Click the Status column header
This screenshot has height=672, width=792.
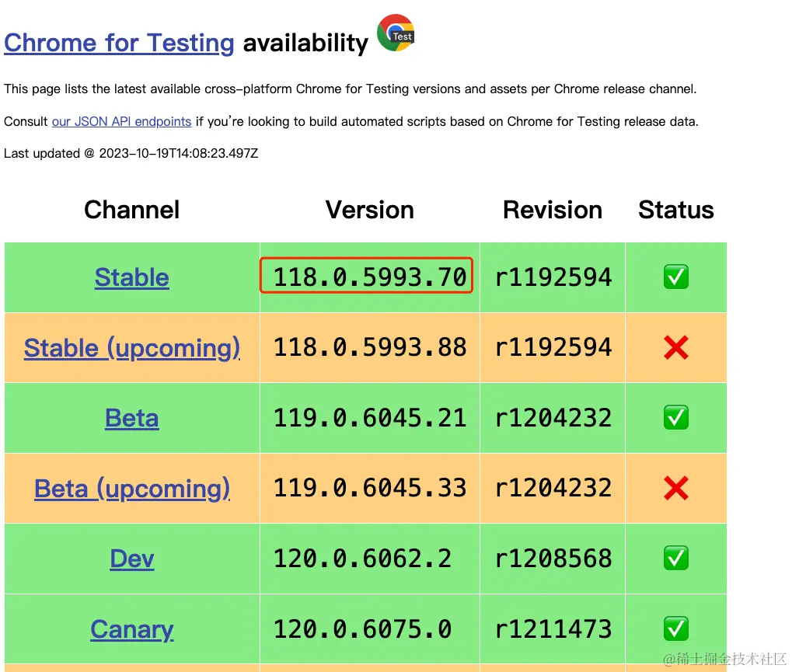(x=676, y=210)
